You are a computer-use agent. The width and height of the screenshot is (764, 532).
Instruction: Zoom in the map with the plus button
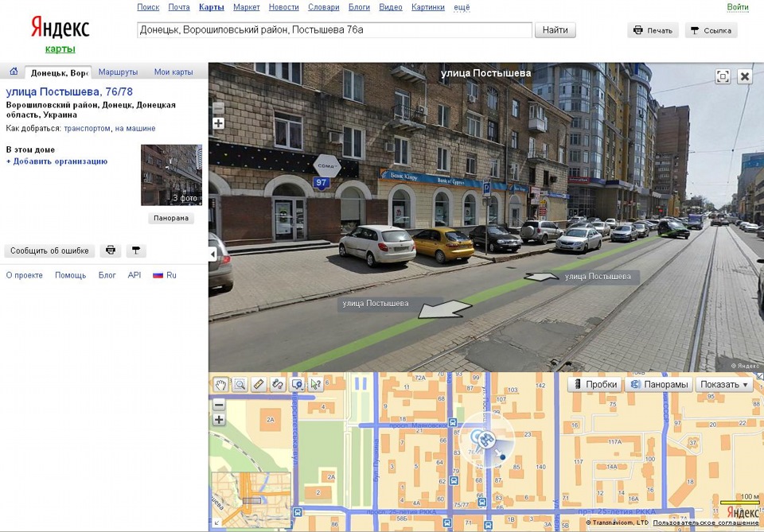pyautogui.click(x=219, y=419)
